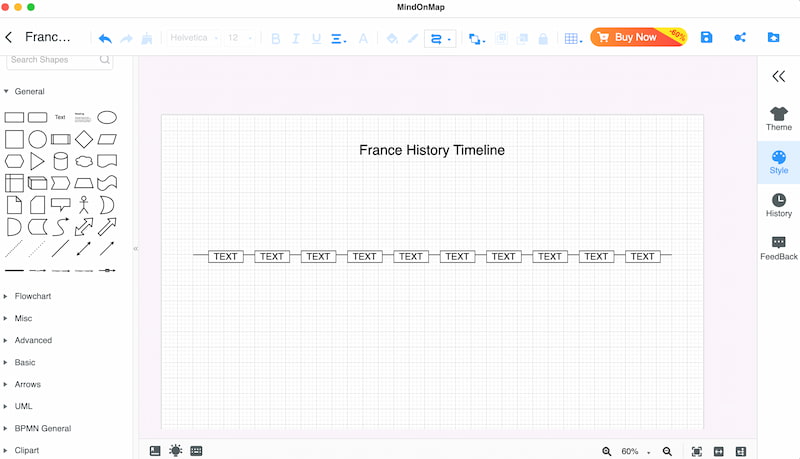Screen dimensions: 800x459
Task: Select the cylinder shape
Action: pos(61,161)
